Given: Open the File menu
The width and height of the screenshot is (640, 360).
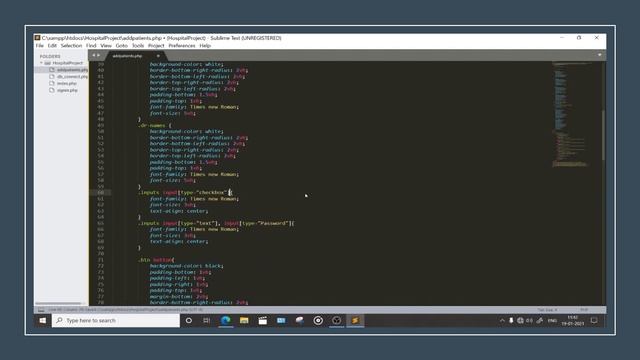Looking at the screenshot, I should 40,46.
